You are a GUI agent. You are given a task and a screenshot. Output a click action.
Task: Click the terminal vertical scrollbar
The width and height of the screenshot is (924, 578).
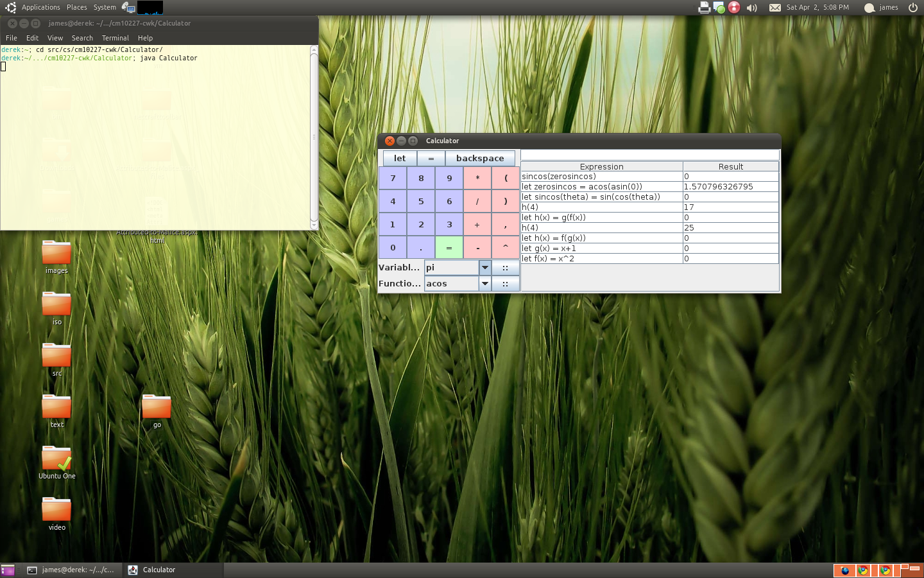pyautogui.click(x=314, y=137)
